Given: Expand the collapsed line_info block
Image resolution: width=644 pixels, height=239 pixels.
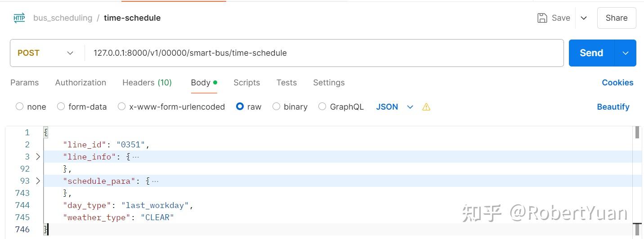Looking at the screenshot, I should [x=38, y=157].
